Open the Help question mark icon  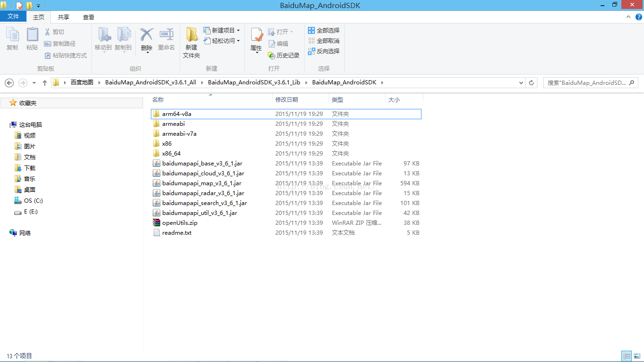[639, 17]
